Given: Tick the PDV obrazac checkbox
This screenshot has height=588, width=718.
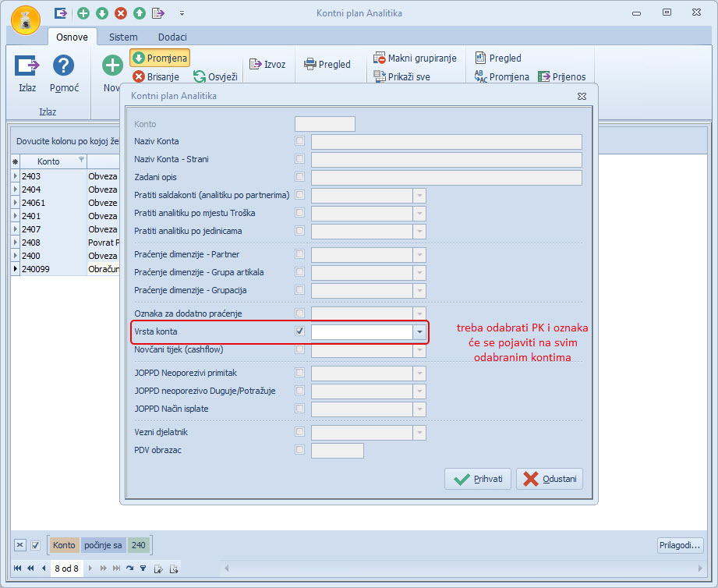Looking at the screenshot, I should pyautogui.click(x=300, y=450).
